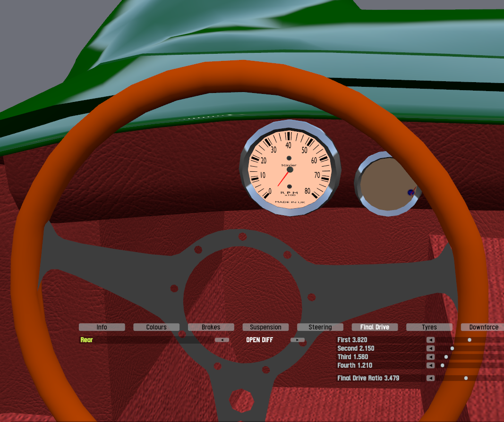The height and width of the screenshot is (422, 504).
Task: Open the Downforce tab
Action: [x=482, y=327]
